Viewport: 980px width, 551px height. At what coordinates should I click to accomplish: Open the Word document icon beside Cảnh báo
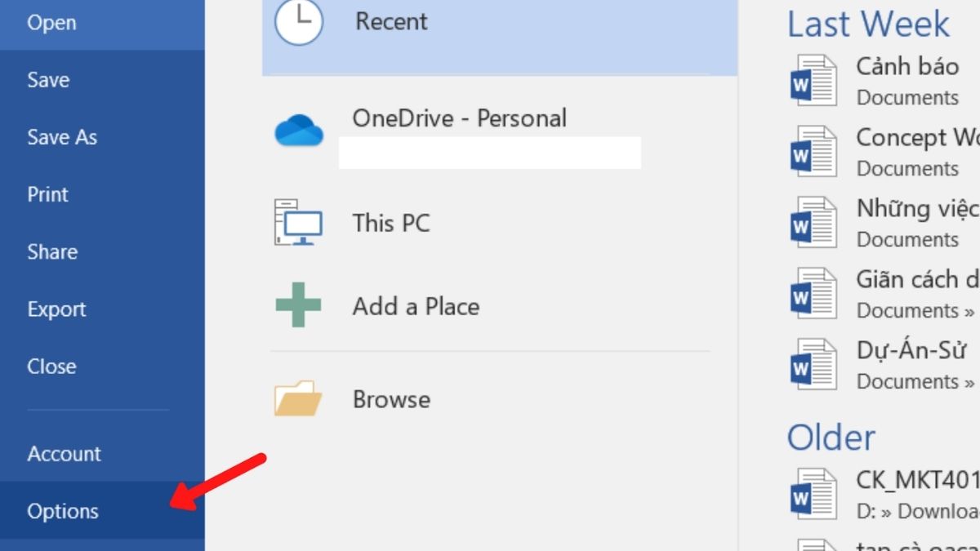point(813,80)
